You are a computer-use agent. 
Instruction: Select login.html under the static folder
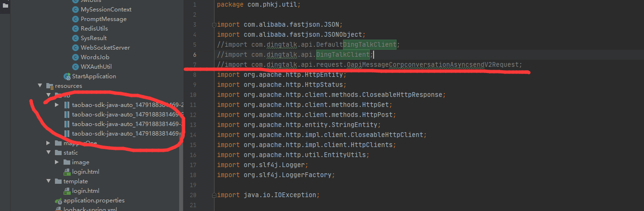pyautogui.click(x=86, y=172)
